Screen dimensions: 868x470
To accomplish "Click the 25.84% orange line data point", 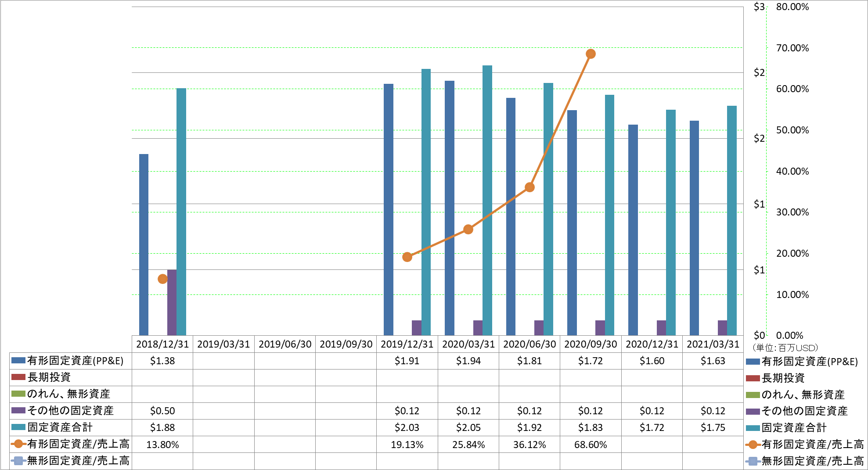I will pyautogui.click(x=468, y=230).
